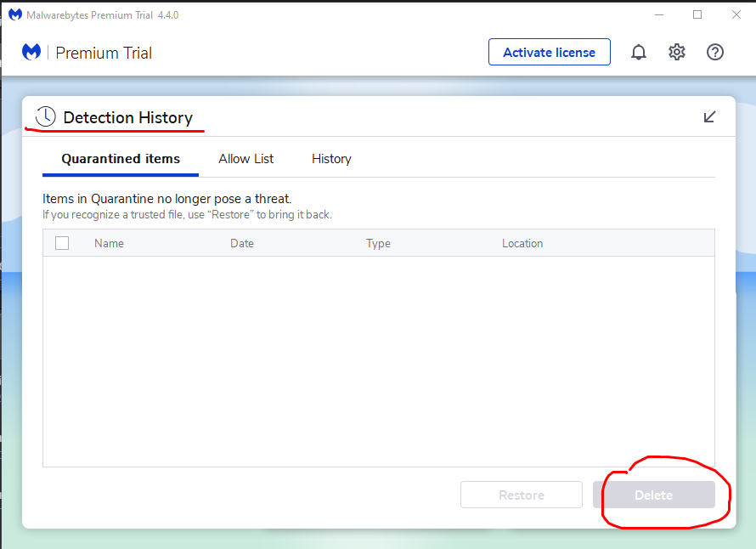756x549 pixels.
Task: Switch to the Quarantined items tab
Action: pos(121,159)
